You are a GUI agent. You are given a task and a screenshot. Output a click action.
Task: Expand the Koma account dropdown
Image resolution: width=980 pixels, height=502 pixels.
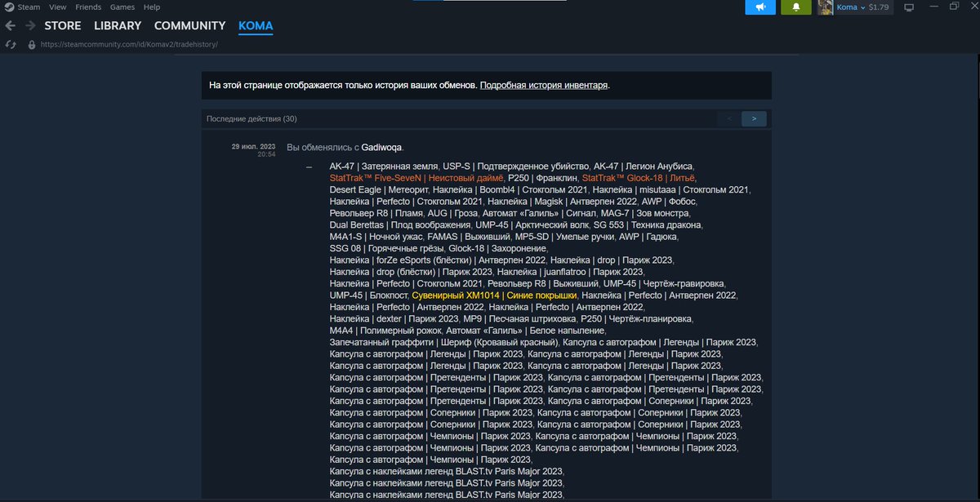coord(850,7)
